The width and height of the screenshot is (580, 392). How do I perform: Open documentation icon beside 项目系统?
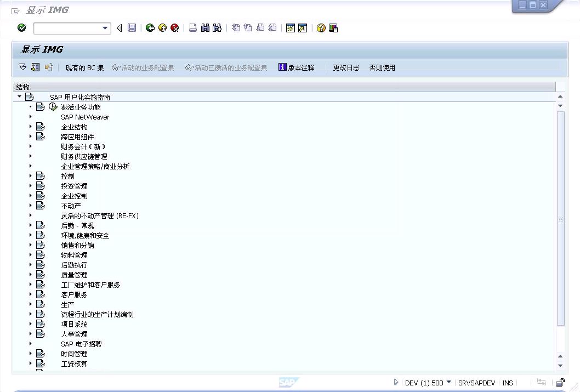[41, 324]
